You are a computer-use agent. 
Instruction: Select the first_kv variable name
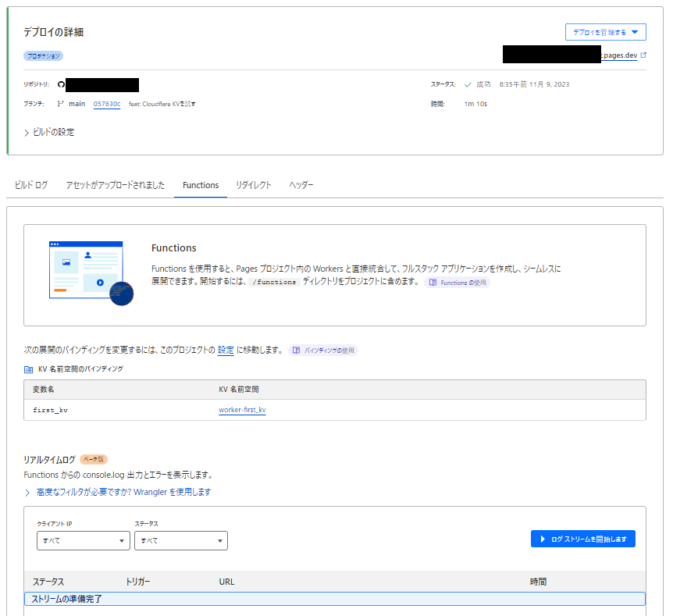click(x=50, y=411)
